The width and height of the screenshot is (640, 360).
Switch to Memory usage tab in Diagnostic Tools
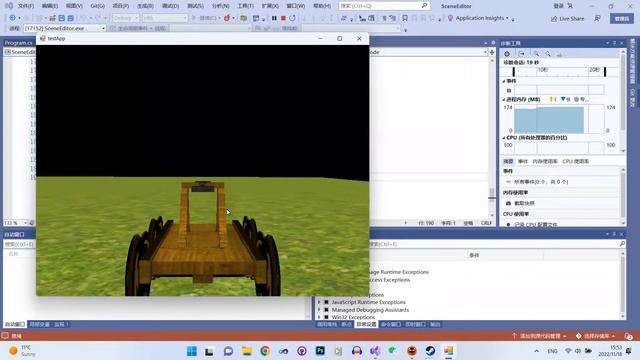tap(545, 161)
